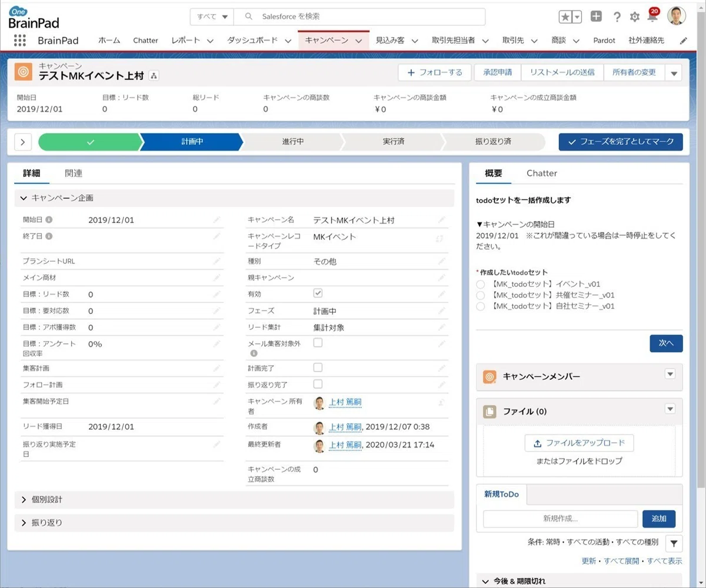This screenshot has height=588, width=706.
Task: Expand the 振り返り section
Action: click(234, 522)
